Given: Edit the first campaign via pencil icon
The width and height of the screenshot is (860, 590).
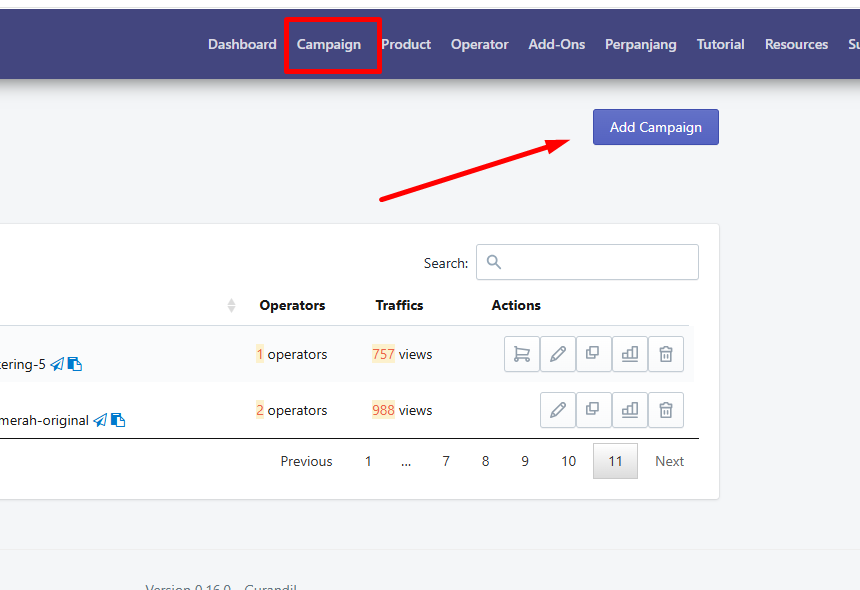Looking at the screenshot, I should (x=558, y=354).
